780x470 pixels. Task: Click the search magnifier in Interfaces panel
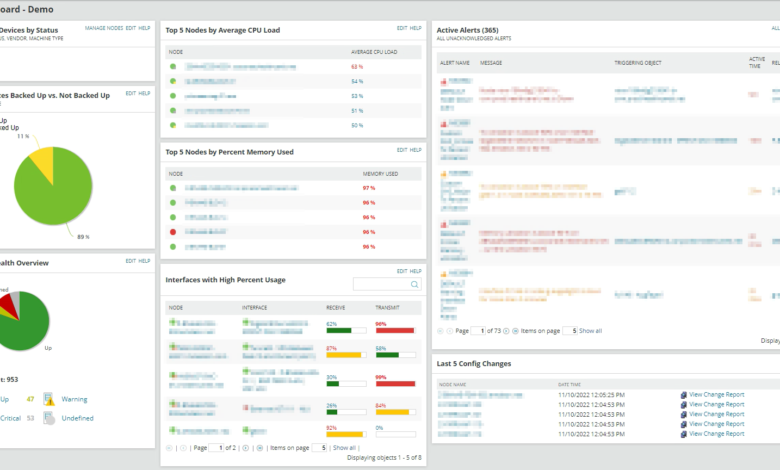[x=414, y=284]
